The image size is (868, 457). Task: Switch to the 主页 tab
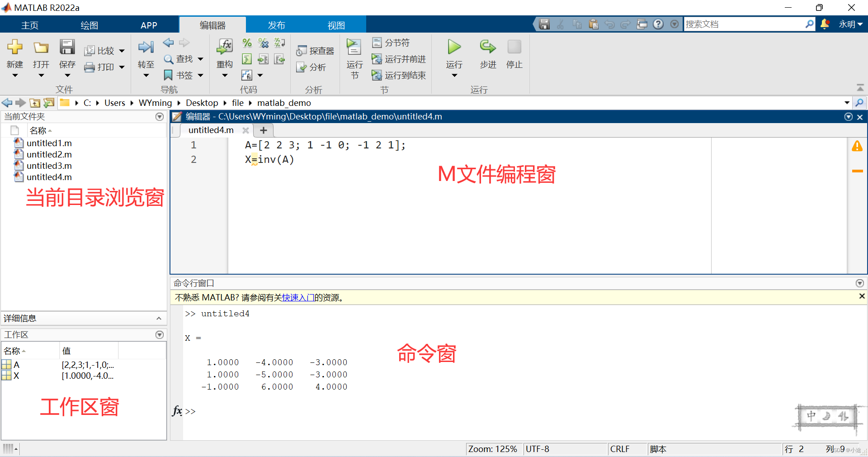tap(30, 25)
